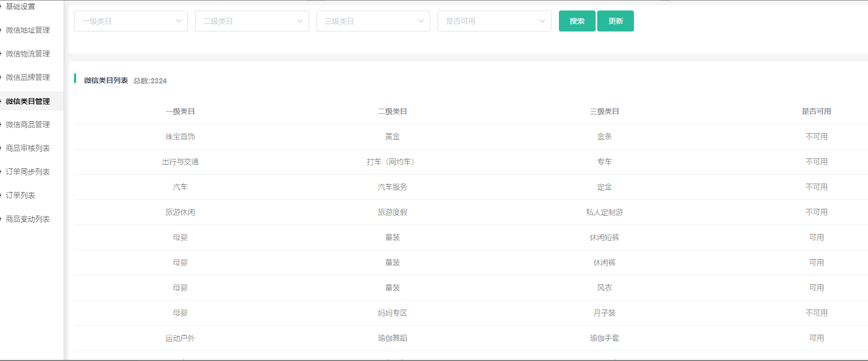Expand the 是否可用 filter dropdown
The image size is (868, 361).
tap(494, 21)
